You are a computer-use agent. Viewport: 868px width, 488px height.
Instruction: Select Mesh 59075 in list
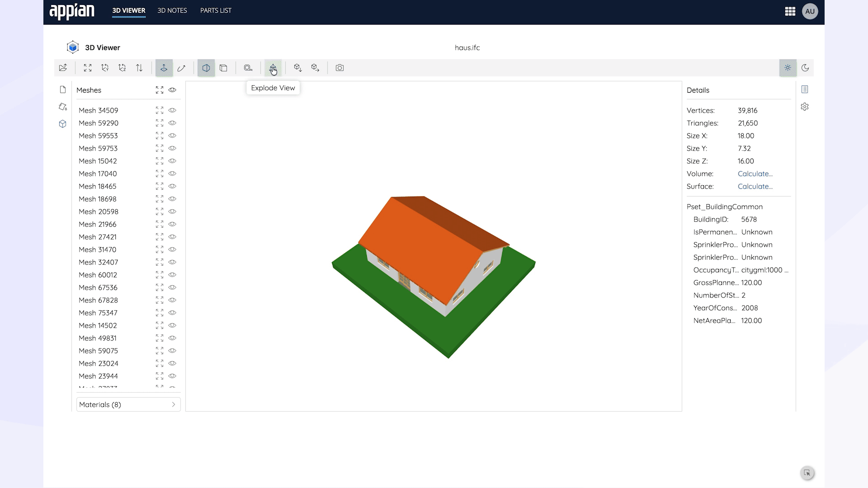99,351
